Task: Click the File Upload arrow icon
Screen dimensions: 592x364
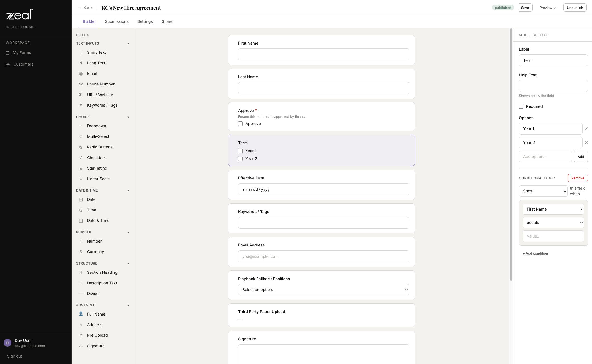Action: (x=81, y=335)
